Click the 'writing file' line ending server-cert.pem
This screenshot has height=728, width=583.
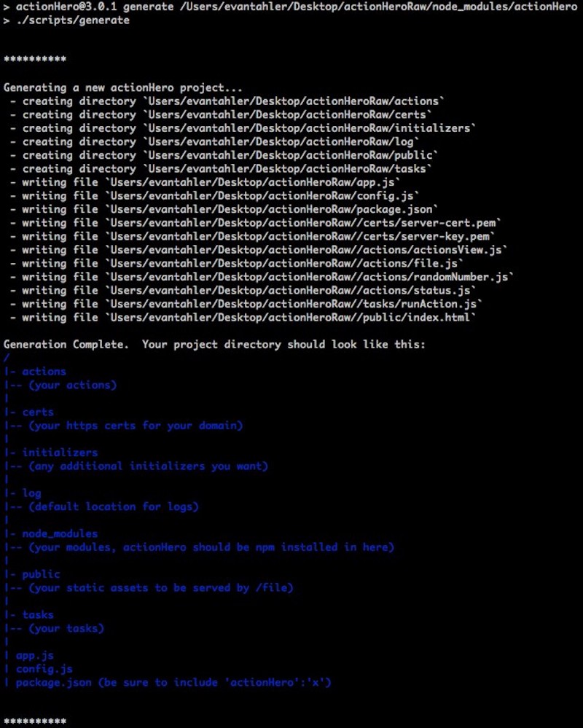point(256,223)
